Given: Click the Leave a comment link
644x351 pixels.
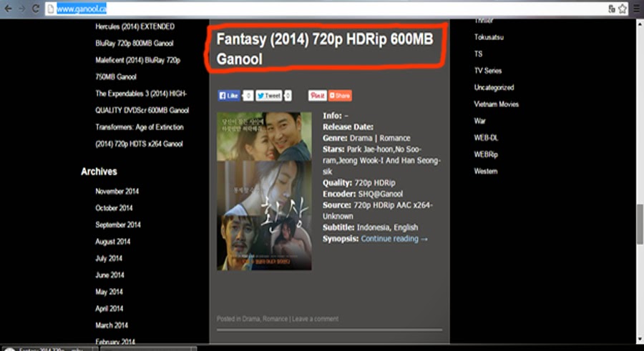Looking at the screenshot, I should point(316,319).
